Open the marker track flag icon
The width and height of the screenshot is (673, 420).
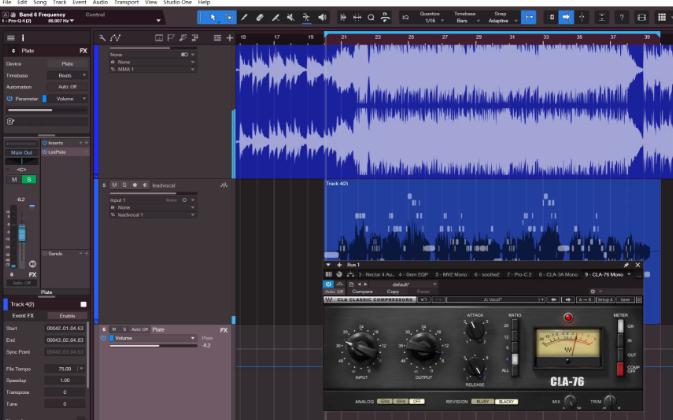click(x=171, y=38)
